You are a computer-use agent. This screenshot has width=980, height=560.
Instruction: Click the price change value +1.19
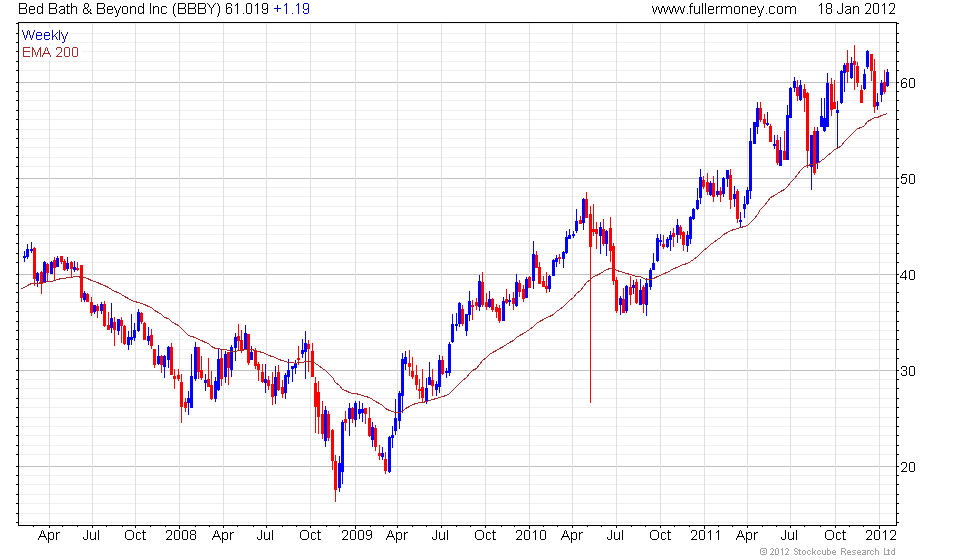(x=291, y=9)
